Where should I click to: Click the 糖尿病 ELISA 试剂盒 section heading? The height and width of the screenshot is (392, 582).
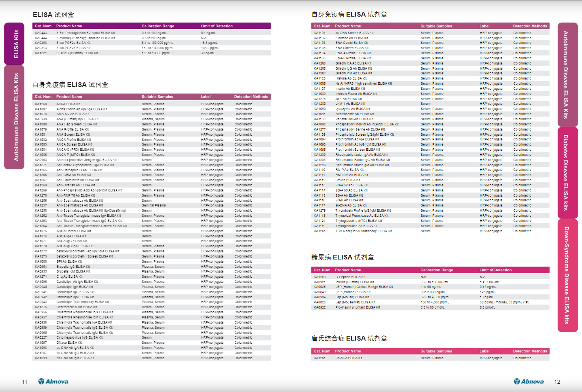(x=342, y=257)
